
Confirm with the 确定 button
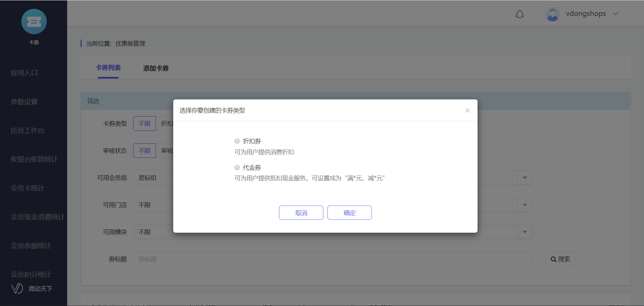pyautogui.click(x=349, y=213)
